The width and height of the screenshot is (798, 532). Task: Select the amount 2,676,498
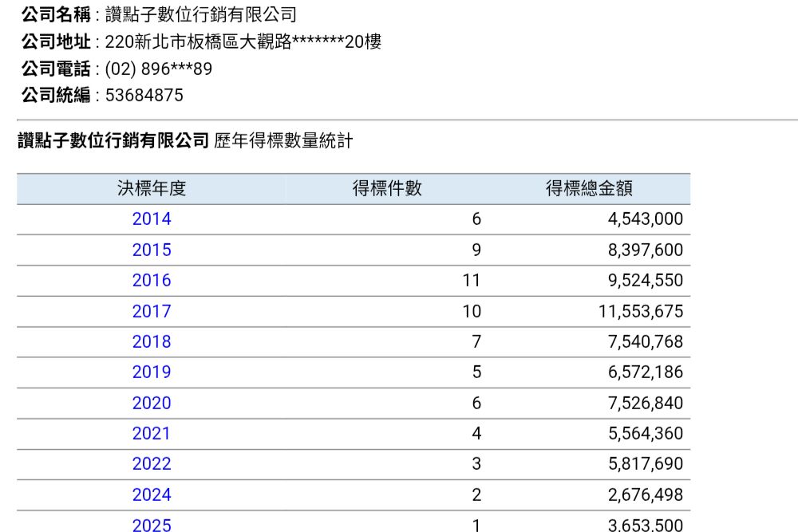tap(646, 495)
